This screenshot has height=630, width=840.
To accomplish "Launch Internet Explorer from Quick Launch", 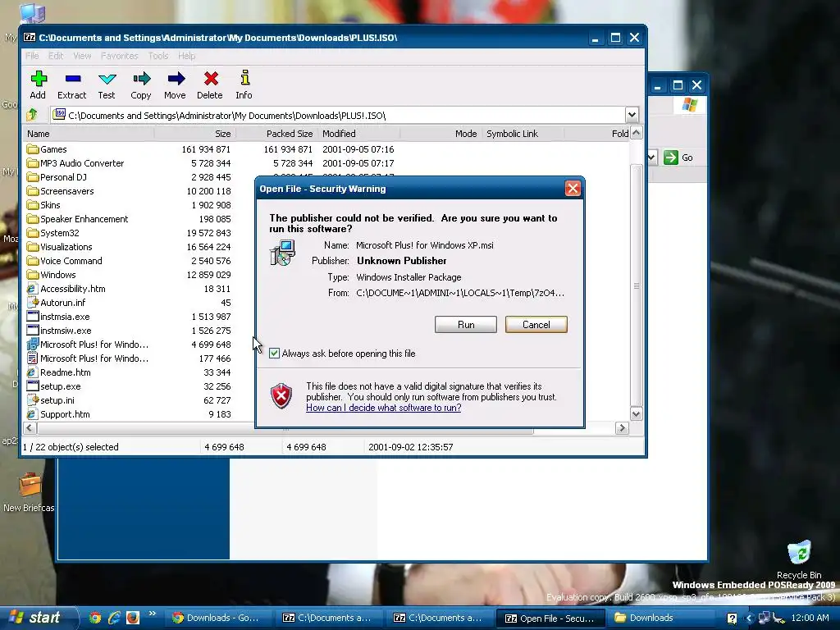I will coord(114,618).
